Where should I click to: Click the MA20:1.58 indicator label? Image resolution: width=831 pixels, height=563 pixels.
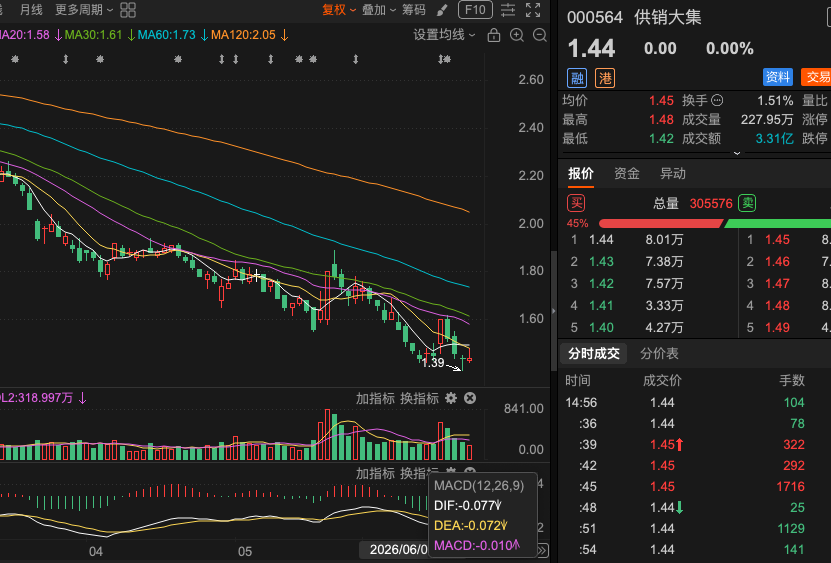30,36
